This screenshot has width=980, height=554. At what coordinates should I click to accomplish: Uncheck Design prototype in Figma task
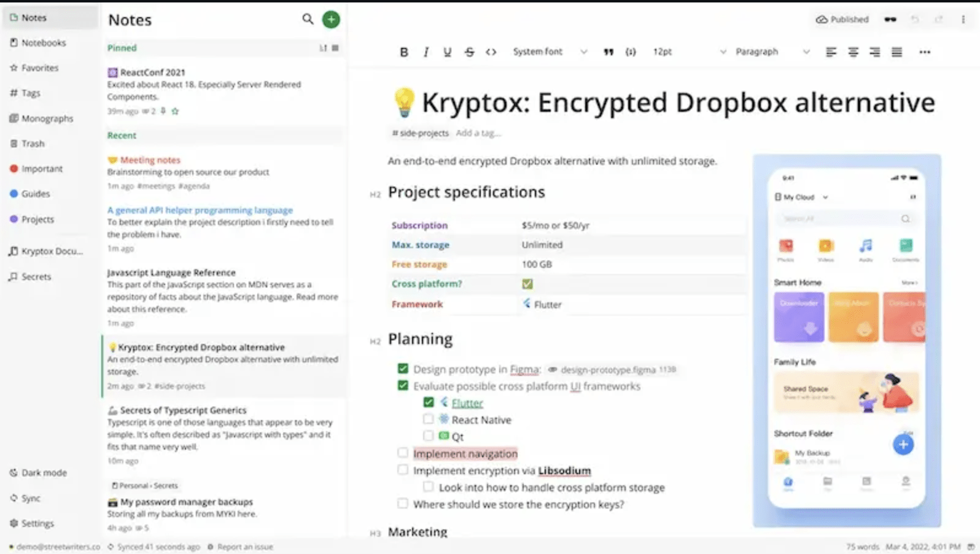[x=403, y=369]
